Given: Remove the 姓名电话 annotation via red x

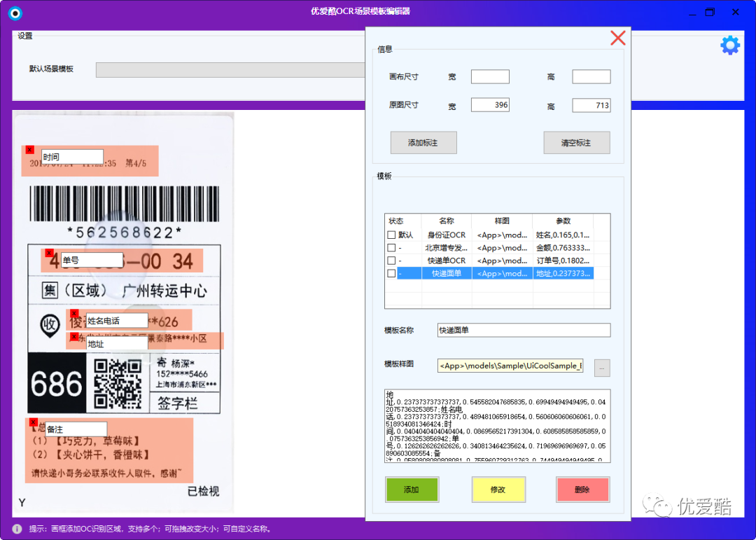Looking at the screenshot, I should click(x=74, y=313).
